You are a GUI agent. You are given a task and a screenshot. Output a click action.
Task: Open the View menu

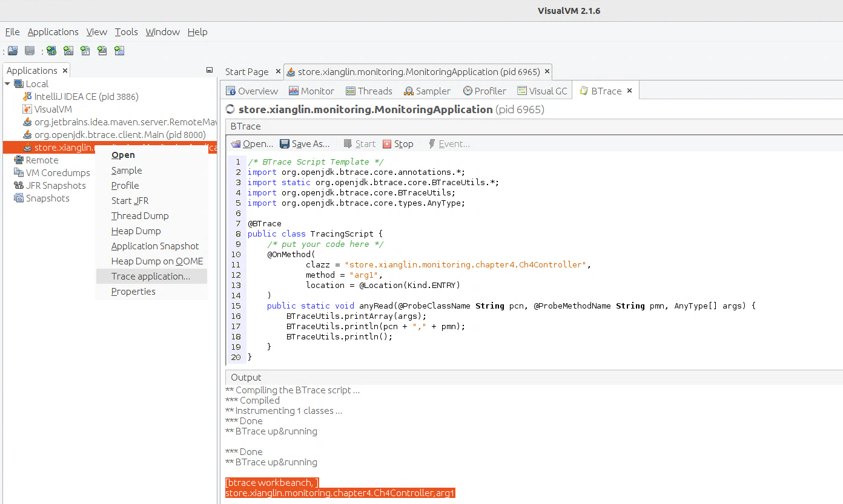coord(97,32)
